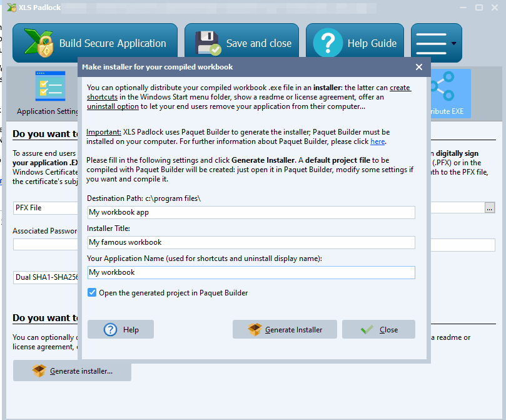Click the Generate installer box icon bottom left
The height and width of the screenshot is (420, 506).
(x=38, y=371)
